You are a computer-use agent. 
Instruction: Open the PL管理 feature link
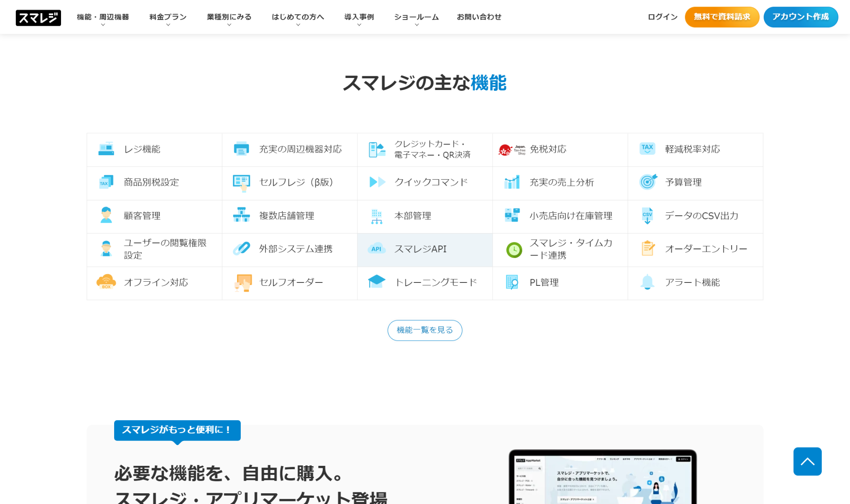(560, 283)
